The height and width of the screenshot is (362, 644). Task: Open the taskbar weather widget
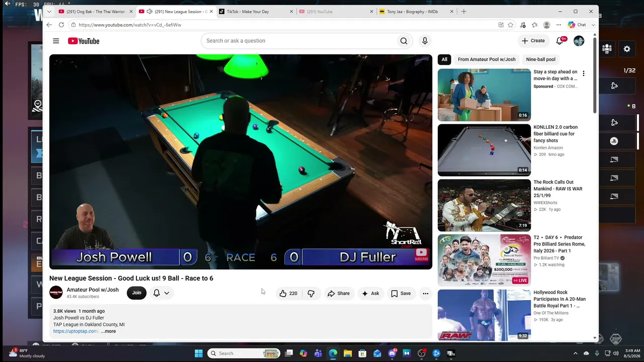click(28, 353)
